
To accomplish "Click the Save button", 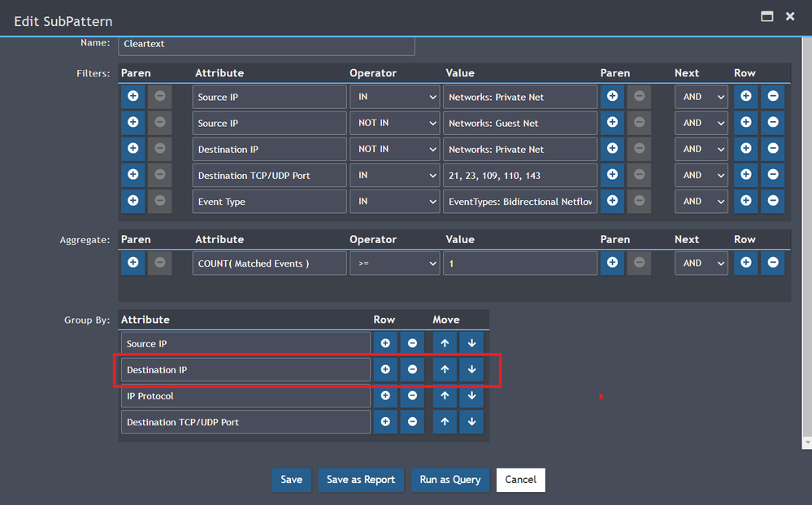I will pos(291,480).
